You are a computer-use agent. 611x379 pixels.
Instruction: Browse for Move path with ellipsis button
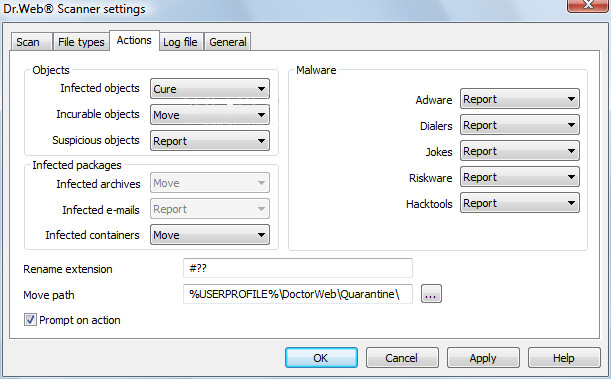[431, 294]
